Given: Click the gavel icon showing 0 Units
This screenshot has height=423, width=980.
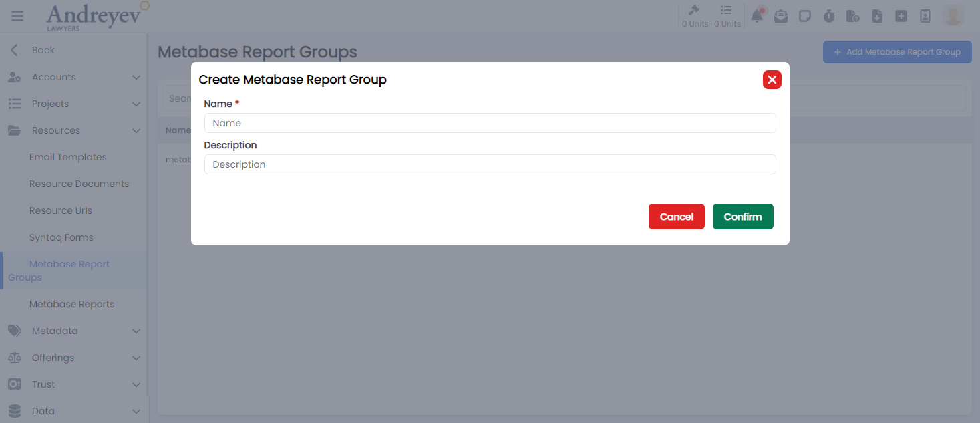Looking at the screenshot, I should pos(695,15).
